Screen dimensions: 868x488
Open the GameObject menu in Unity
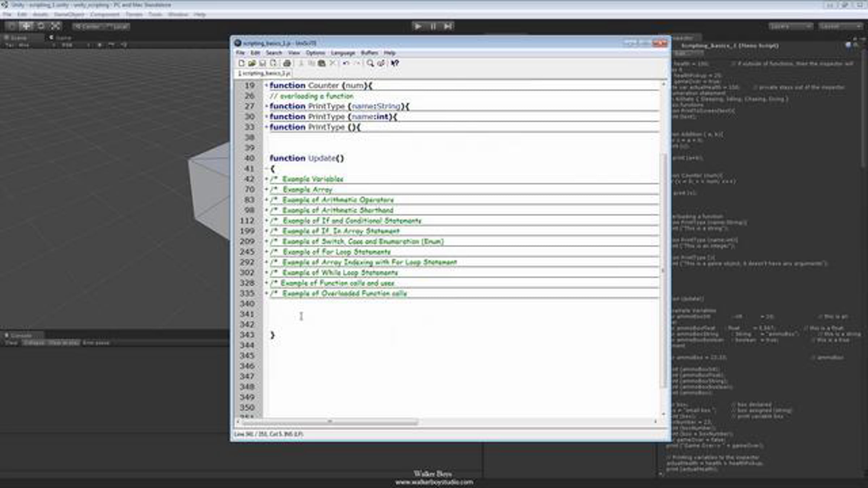(x=69, y=14)
